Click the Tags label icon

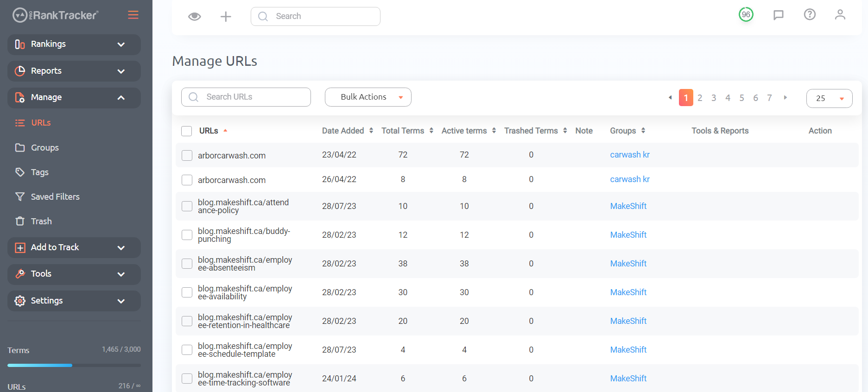pyautogui.click(x=20, y=172)
